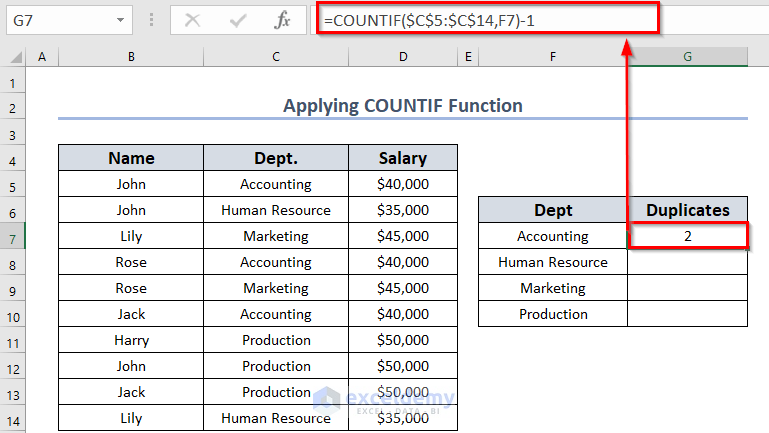769x433 pixels.
Task: Click the Enter checkmark icon in formula bar
Action: pos(238,19)
